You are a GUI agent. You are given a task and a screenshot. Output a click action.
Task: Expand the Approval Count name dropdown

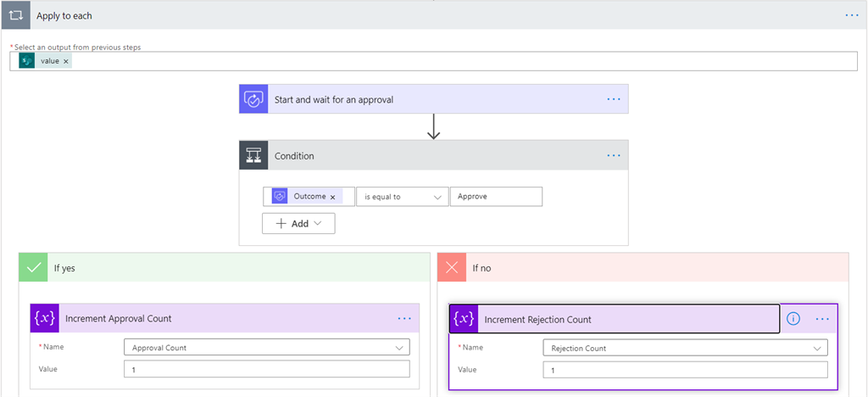(399, 347)
